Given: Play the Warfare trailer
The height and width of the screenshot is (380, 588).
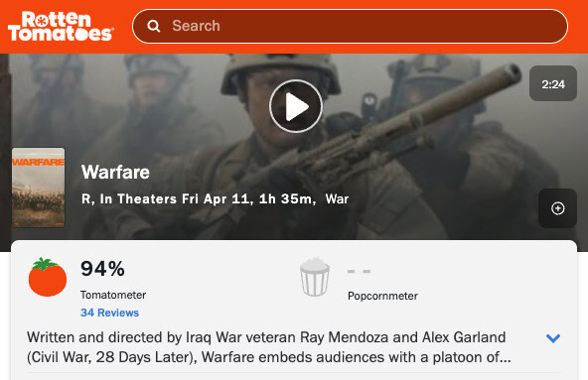Looking at the screenshot, I should click(296, 106).
